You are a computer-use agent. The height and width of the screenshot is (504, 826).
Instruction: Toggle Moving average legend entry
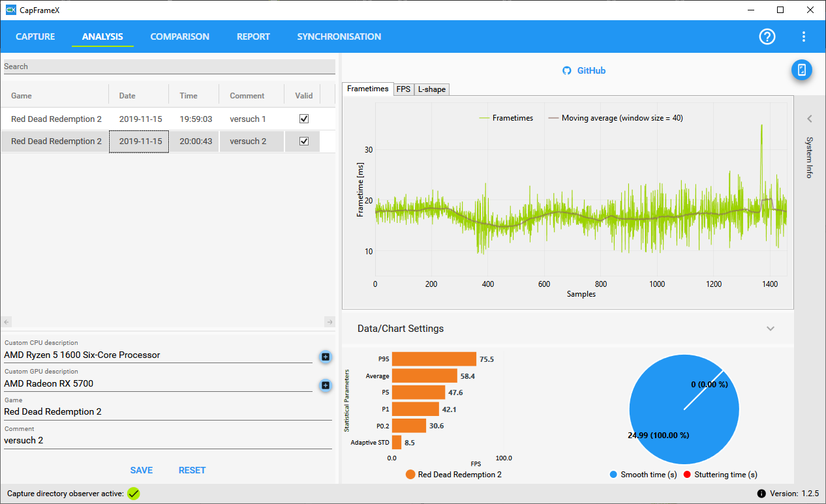[615, 118]
